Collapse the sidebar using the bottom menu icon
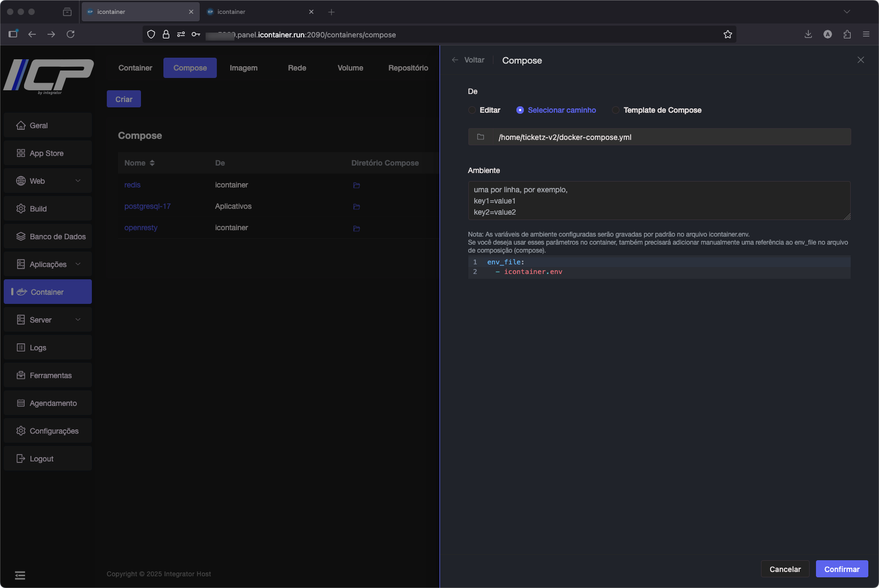 click(20, 575)
